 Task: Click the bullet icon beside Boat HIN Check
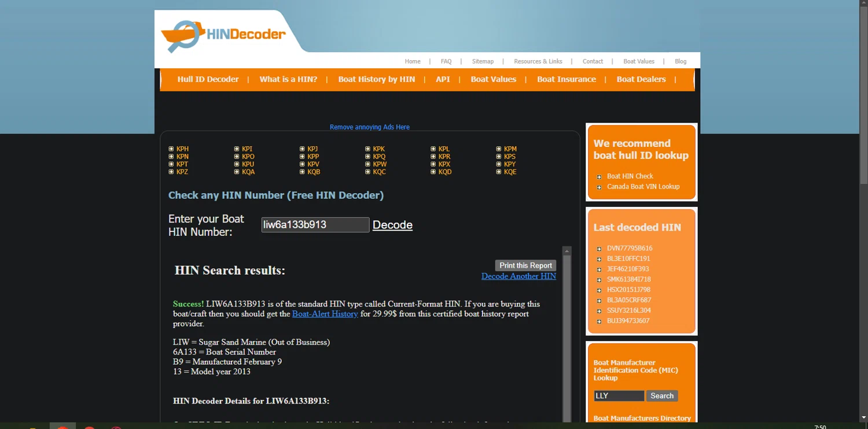point(599,177)
